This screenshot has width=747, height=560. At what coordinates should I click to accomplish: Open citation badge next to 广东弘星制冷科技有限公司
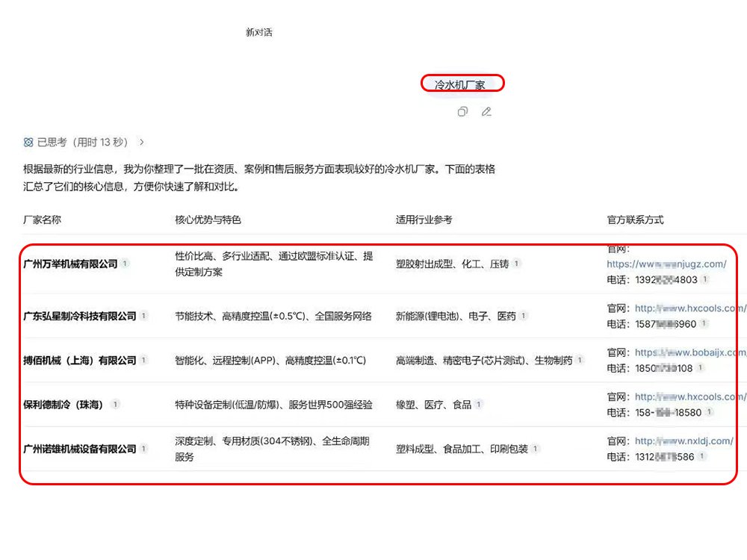pos(143,316)
